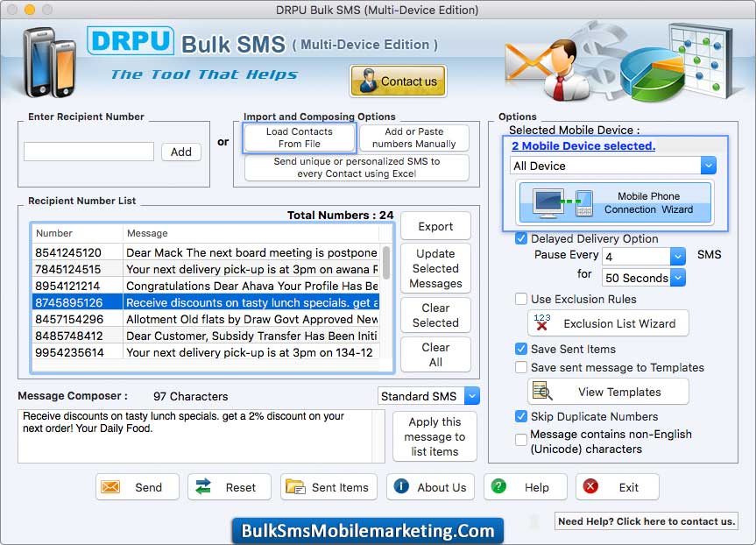Click the 123 exclusion list icon

(x=542, y=322)
